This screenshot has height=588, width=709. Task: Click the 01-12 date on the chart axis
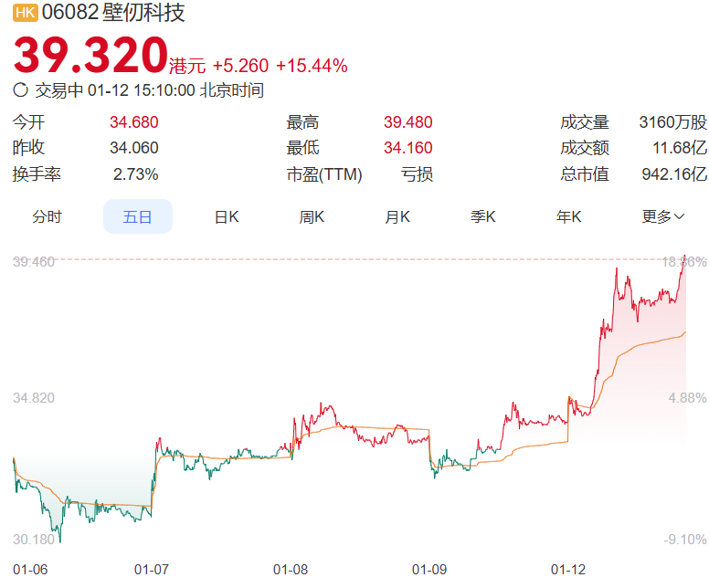point(568,570)
